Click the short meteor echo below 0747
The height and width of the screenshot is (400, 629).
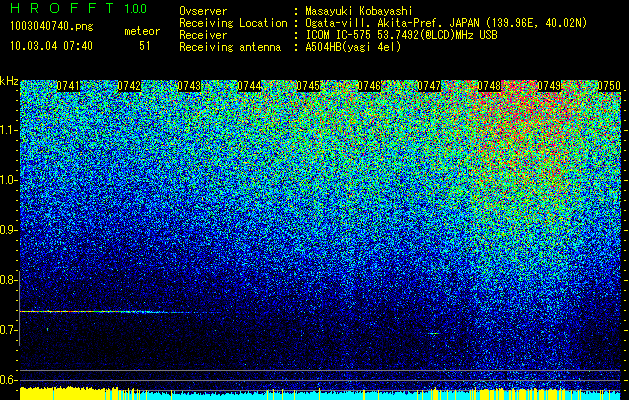pyautogui.click(x=434, y=333)
